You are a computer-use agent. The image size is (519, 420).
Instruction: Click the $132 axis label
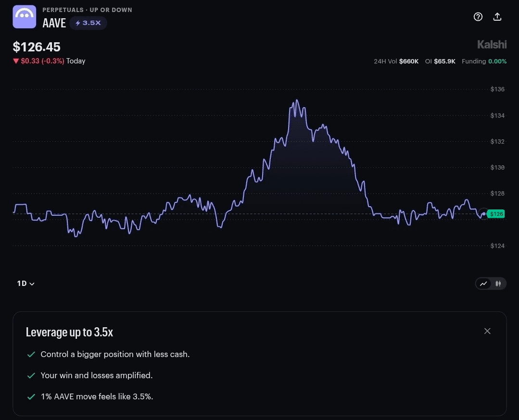497,142
